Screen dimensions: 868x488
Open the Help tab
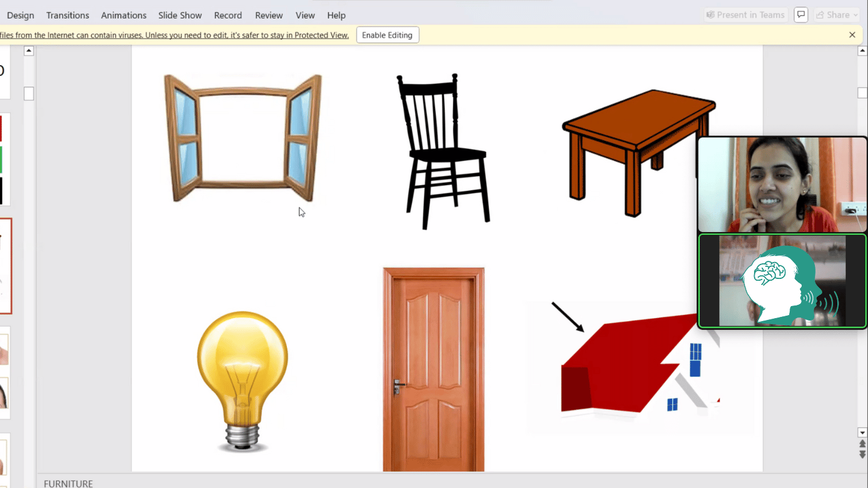click(336, 15)
